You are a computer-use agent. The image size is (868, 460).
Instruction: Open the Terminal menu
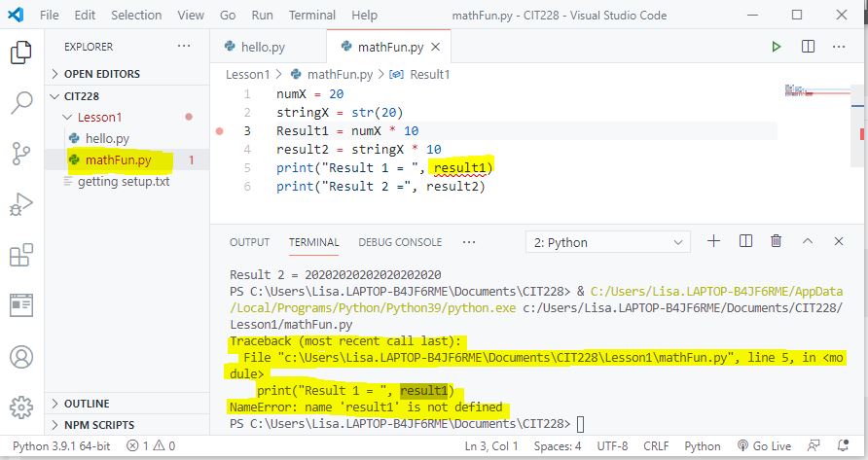312,15
